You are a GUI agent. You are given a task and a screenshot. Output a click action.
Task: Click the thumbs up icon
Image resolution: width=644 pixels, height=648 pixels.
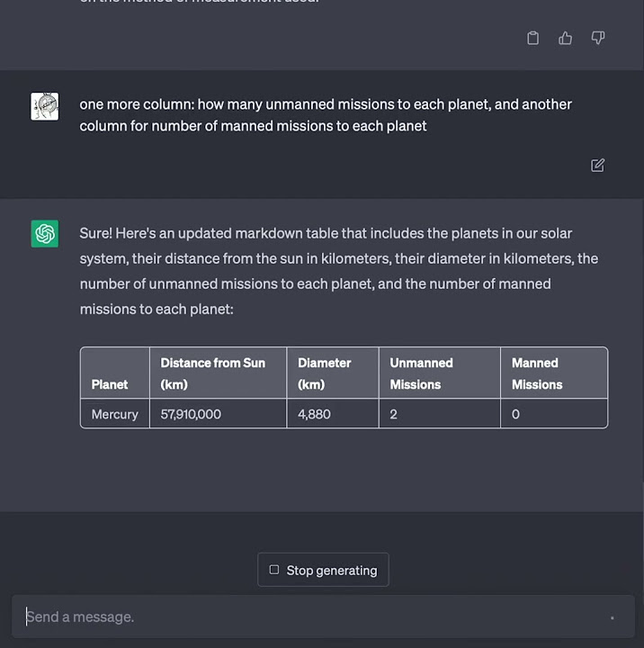pyautogui.click(x=565, y=38)
